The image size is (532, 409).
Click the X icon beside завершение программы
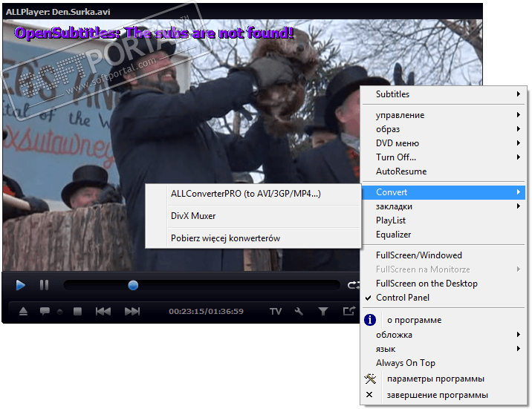(369, 395)
